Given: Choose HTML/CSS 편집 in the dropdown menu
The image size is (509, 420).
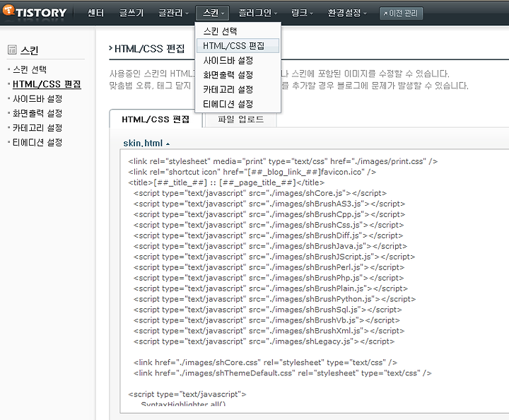Looking at the screenshot, I should (x=238, y=46).
